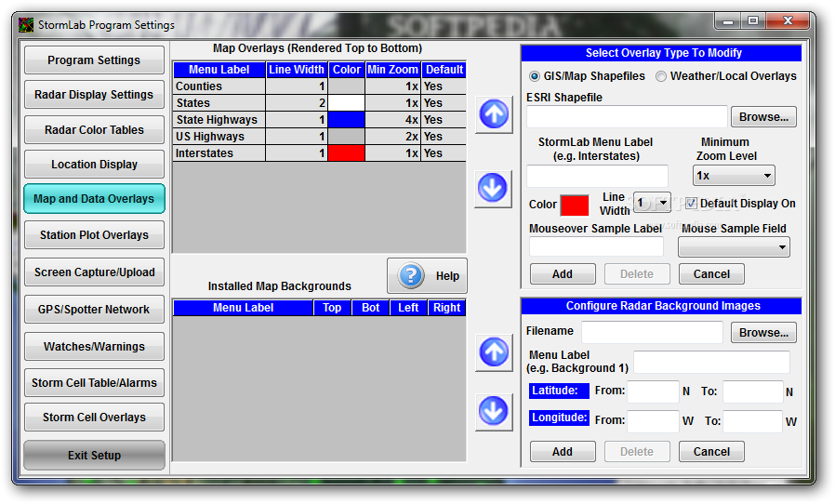Click Add in radar background panel

pos(563,452)
